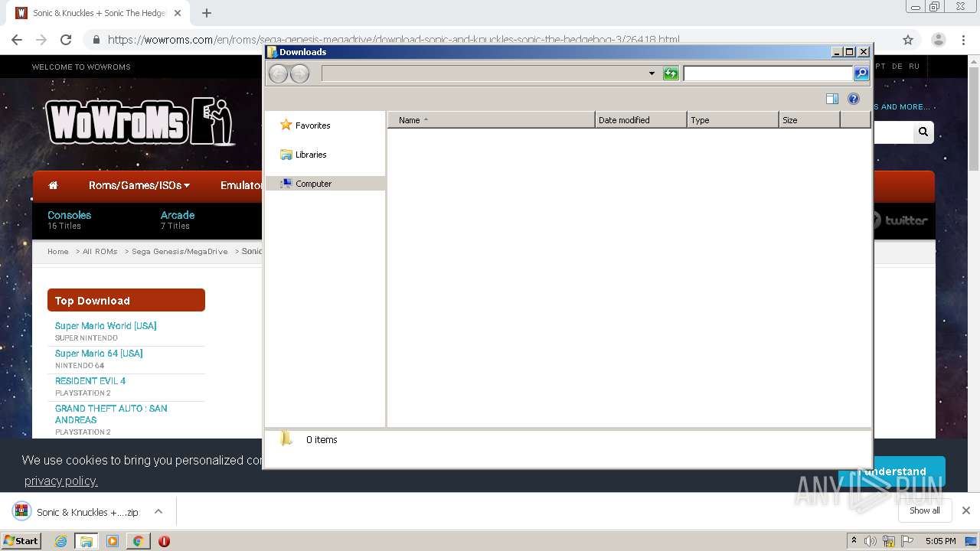The image size is (980, 551).
Task: Open the Sonic & Knuckles zip download item
Action: (x=77, y=512)
